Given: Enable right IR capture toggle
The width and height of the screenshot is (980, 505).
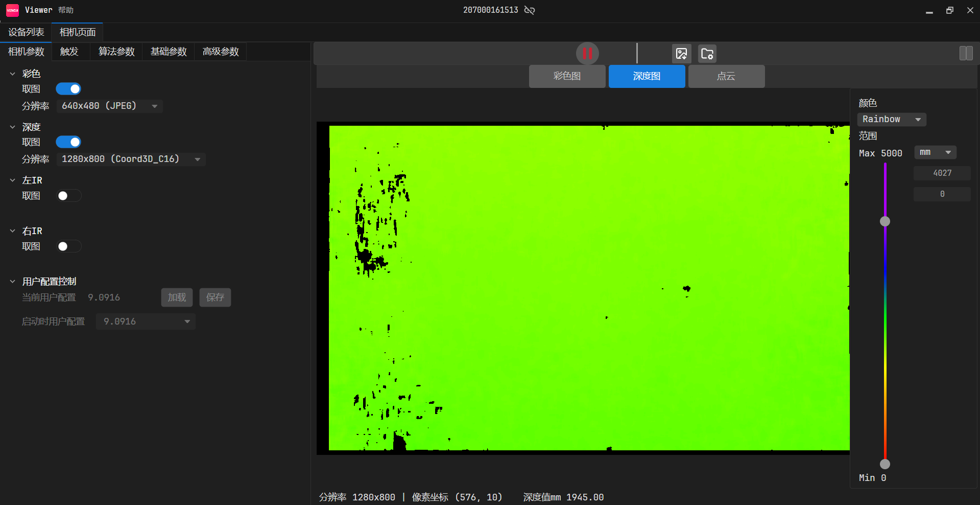Looking at the screenshot, I should click(68, 246).
